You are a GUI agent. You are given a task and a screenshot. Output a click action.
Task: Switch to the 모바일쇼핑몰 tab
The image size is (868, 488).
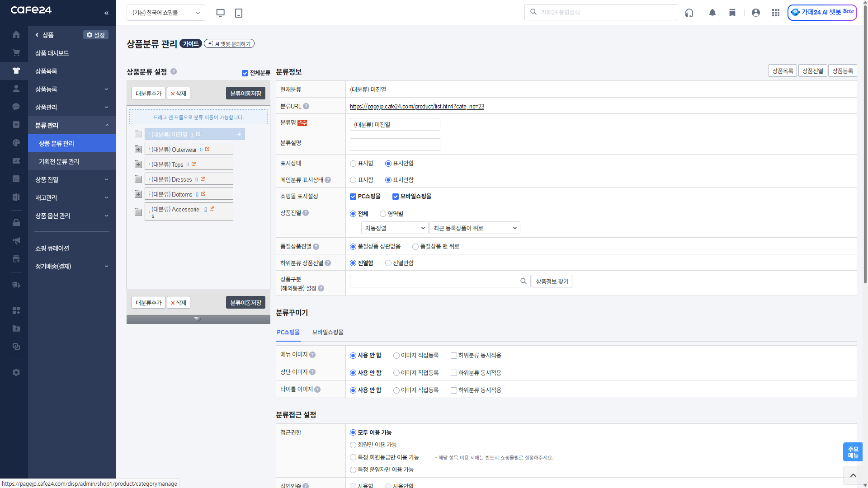click(x=328, y=332)
